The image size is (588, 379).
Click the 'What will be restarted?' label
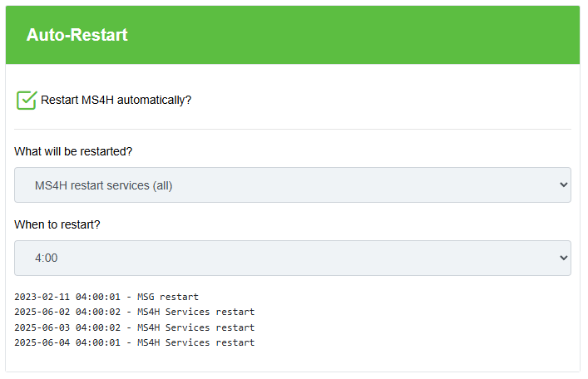(73, 151)
